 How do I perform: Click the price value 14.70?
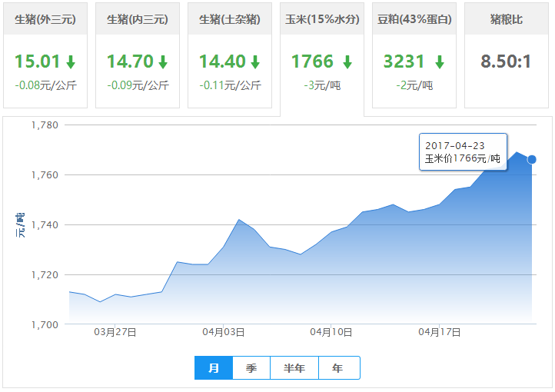pyautogui.click(x=130, y=61)
